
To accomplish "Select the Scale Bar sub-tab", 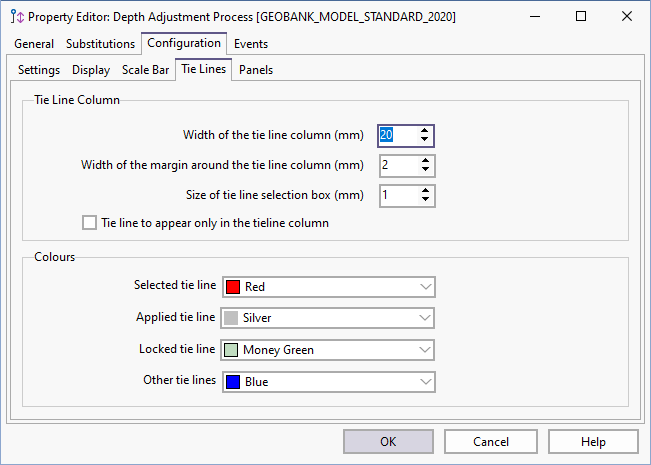I will 145,70.
